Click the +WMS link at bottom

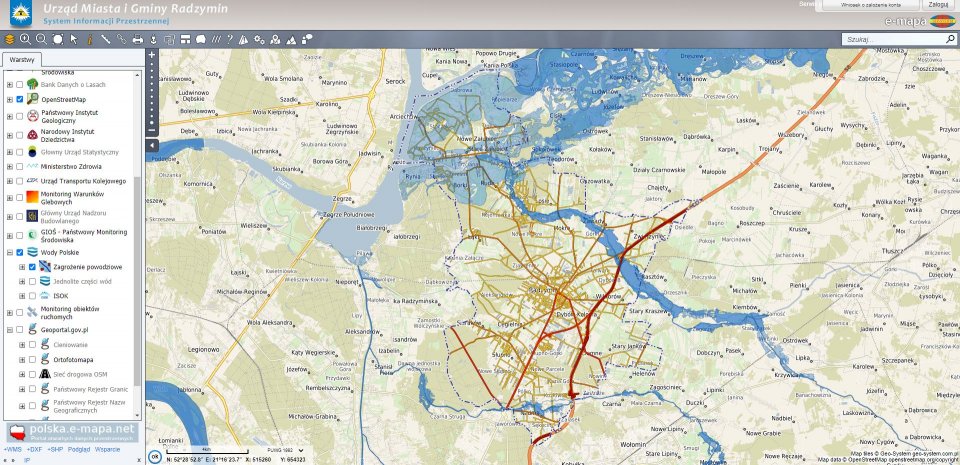pos(13,450)
